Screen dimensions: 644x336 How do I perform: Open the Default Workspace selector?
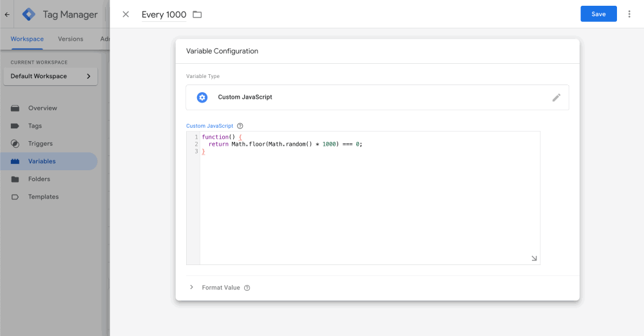click(x=50, y=77)
